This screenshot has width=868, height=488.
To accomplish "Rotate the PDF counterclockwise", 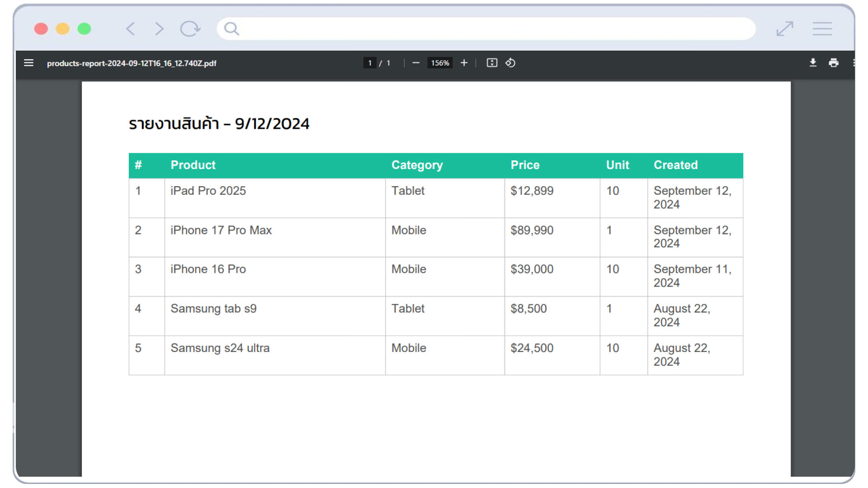I will (510, 63).
